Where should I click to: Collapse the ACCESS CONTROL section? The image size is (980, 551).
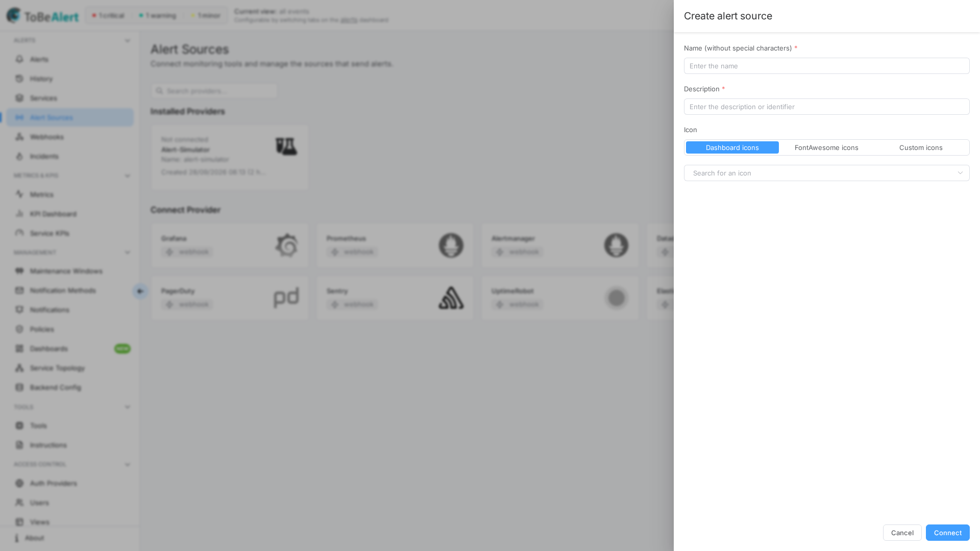click(128, 465)
